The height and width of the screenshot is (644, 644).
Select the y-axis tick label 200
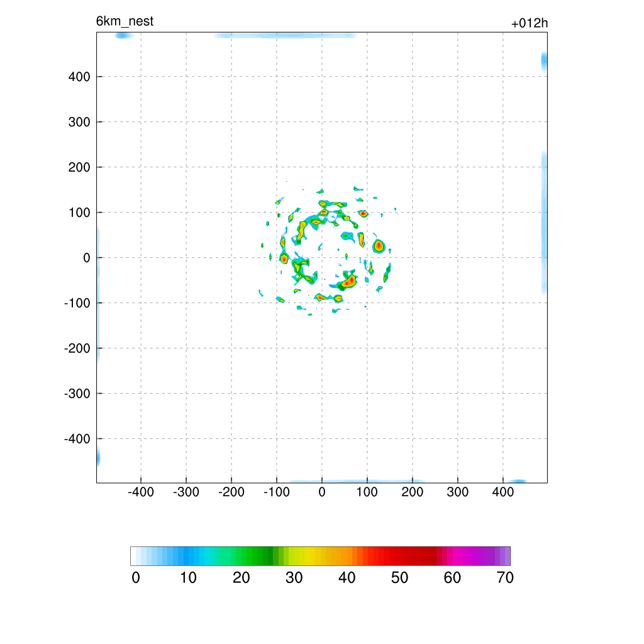[79, 167]
